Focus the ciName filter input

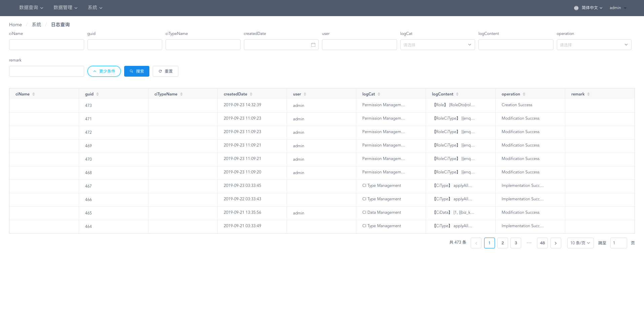46,45
